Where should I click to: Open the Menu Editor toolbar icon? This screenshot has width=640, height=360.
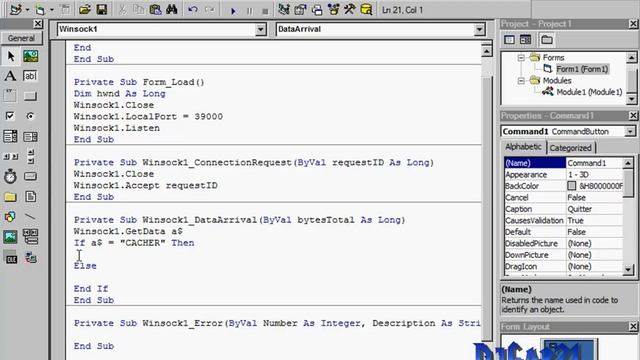pyautogui.click(x=65, y=9)
